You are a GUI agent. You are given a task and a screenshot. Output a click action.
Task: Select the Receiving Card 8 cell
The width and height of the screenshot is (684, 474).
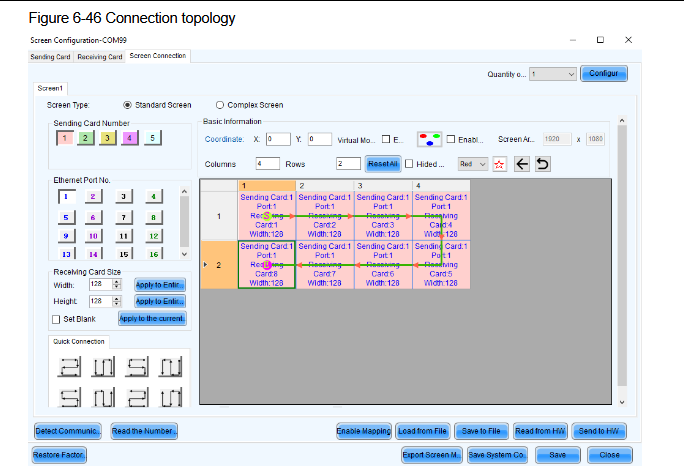click(x=267, y=265)
